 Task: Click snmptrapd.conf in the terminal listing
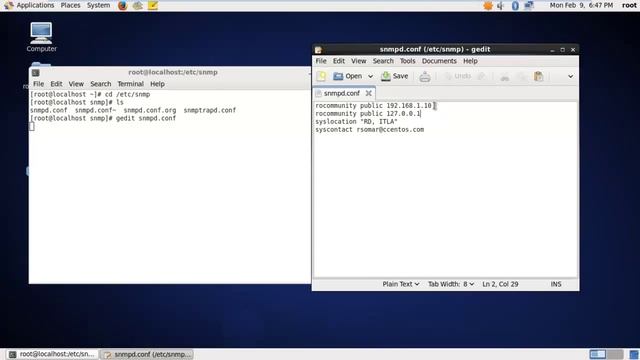point(209,110)
